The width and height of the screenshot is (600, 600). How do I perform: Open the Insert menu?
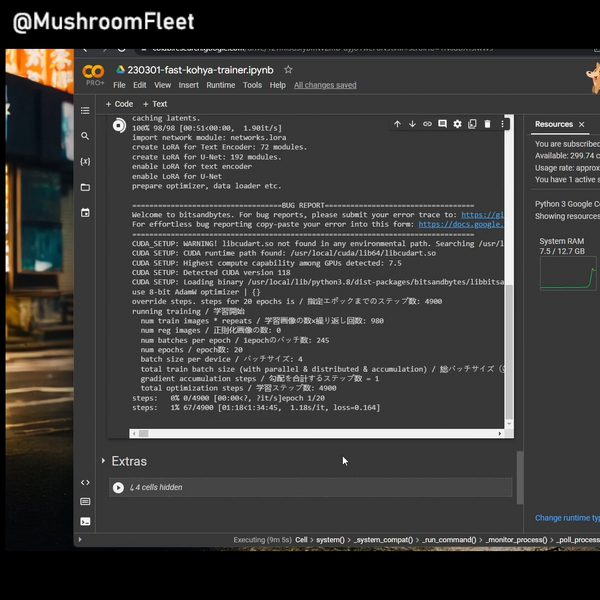click(x=189, y=85)
